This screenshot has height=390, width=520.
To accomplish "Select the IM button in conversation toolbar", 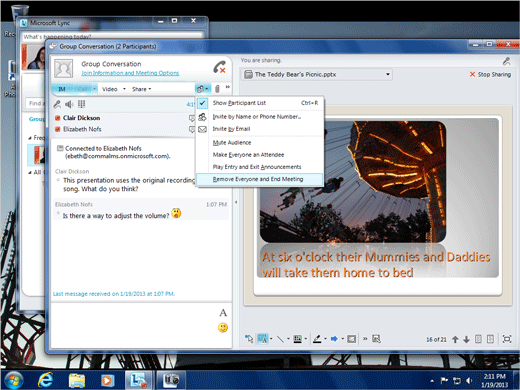I will tap(62, 89).
